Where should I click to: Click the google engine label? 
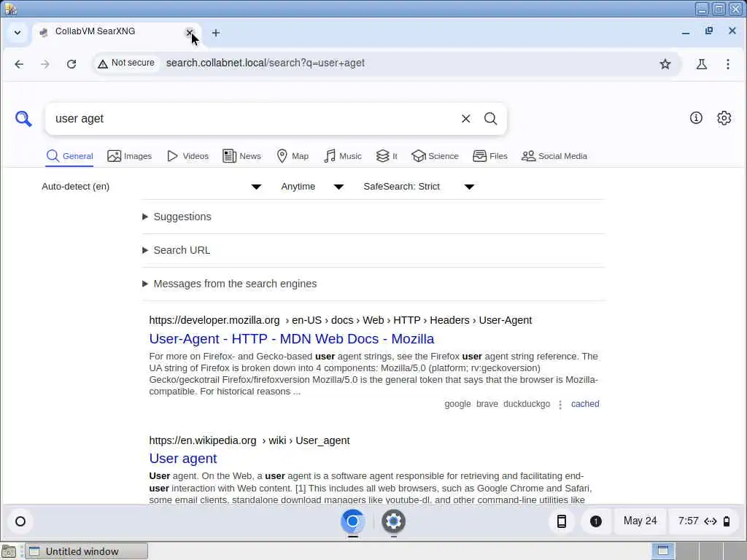click(457, 404)
